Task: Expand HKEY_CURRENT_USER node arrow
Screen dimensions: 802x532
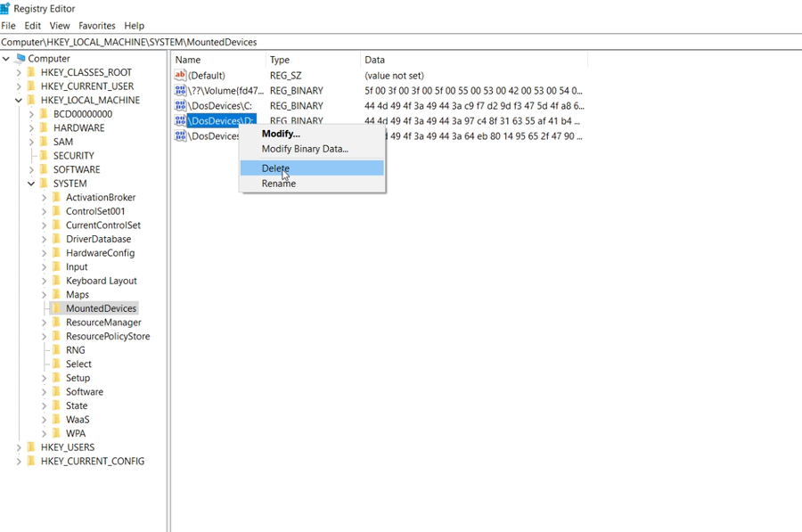Action: [x=19, y=86]
